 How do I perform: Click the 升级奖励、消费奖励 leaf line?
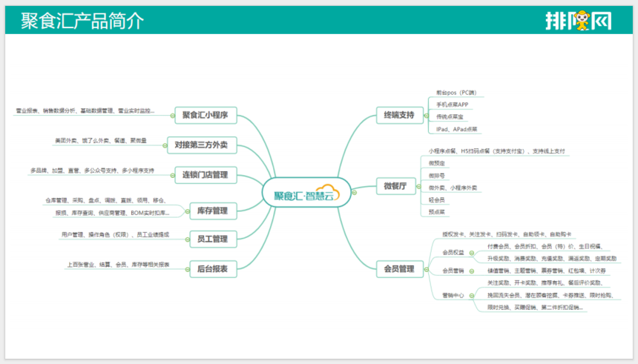coord(552,259)
